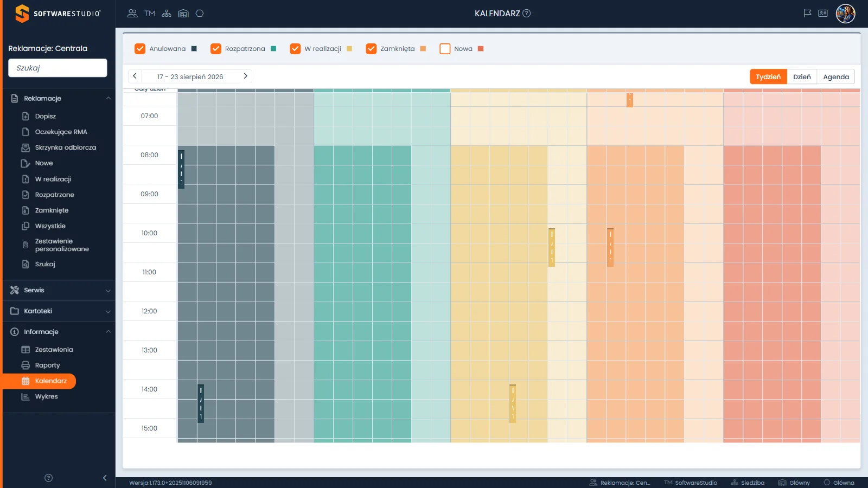Open the dark event at 08:00
Image resolution: width=868 pixels, height=488 pixels.
pyautogui.click(x=181, y=169)
